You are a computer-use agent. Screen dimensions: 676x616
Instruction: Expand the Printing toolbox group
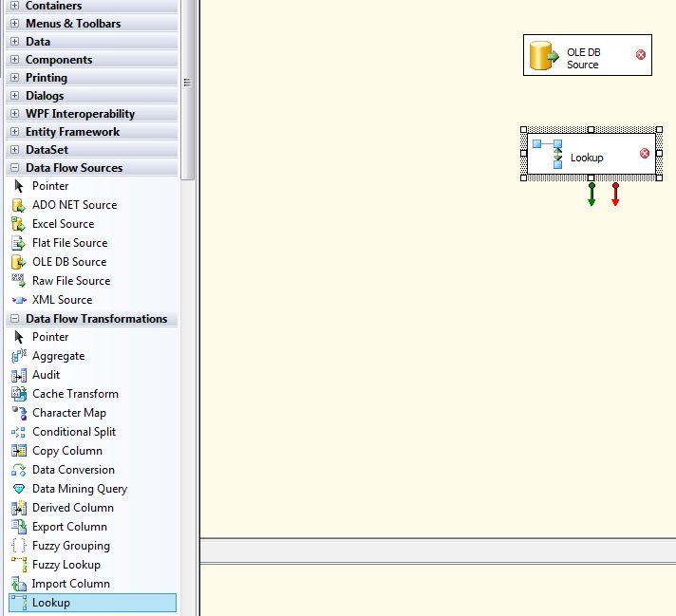[14, 78]
